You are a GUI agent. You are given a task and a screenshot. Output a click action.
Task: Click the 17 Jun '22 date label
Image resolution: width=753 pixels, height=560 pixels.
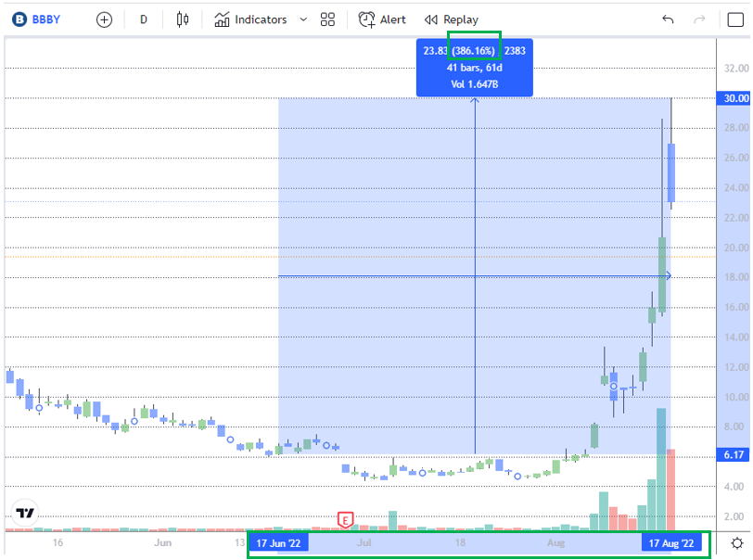pos(278,543)
